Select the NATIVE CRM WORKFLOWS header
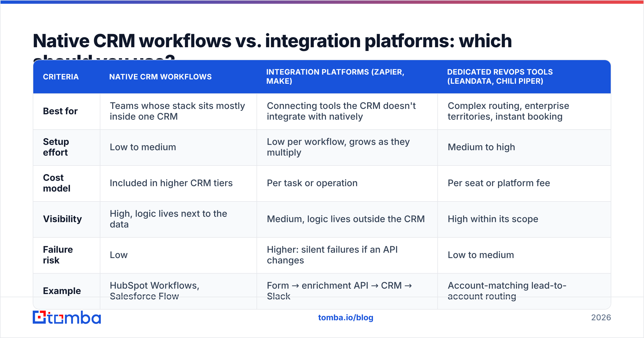 point(160,77)
